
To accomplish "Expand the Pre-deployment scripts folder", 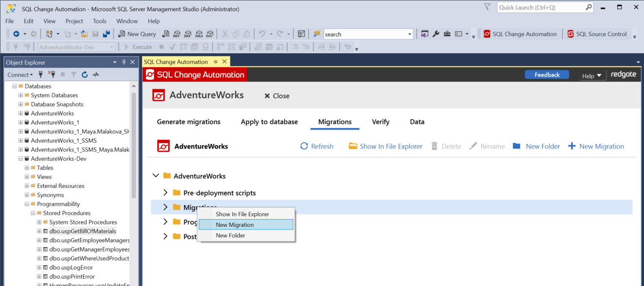I will pyautogui.click(x=165, y=193).
